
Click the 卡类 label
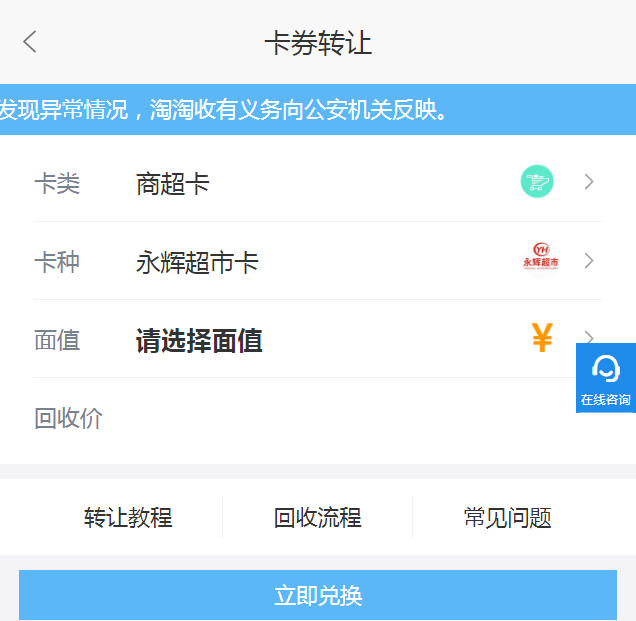coord(57,185)
